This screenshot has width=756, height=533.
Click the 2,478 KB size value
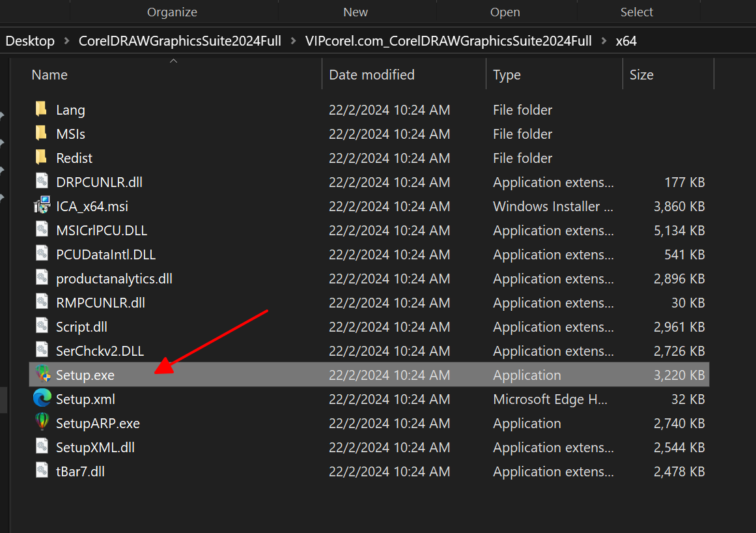click(679, 472)
